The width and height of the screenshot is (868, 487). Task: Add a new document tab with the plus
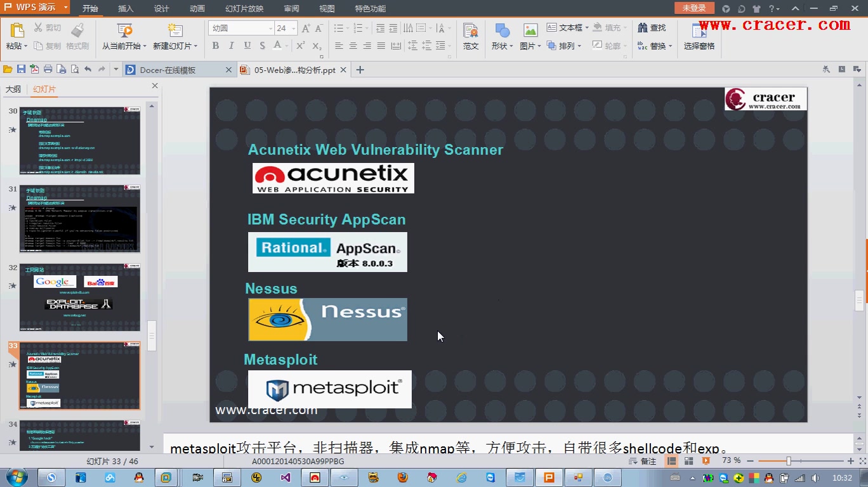pyautogui.click(x=360, y=70)
